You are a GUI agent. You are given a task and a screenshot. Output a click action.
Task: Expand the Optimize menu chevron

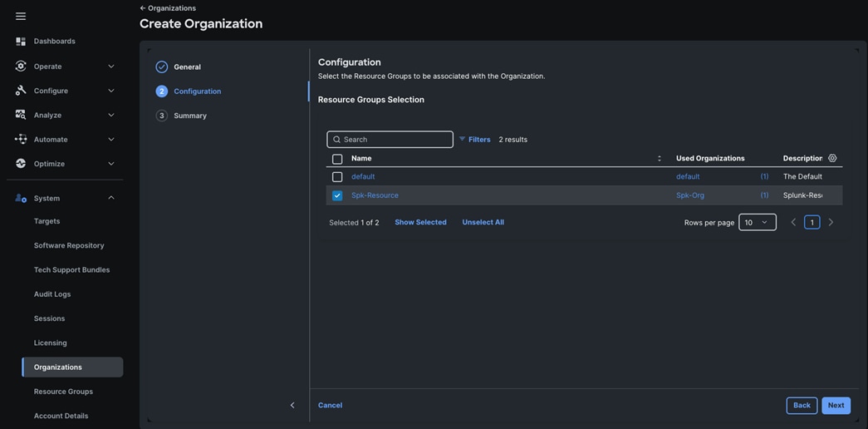point(110,164)
